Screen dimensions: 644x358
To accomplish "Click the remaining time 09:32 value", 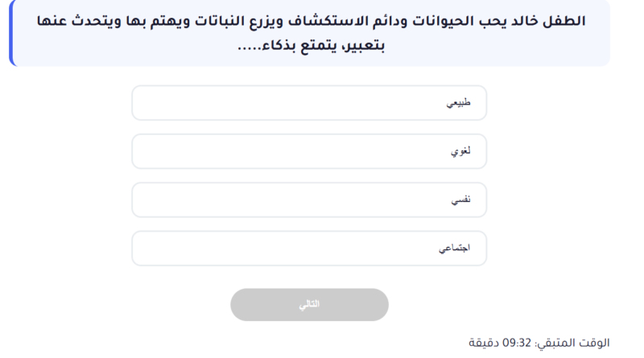I will 518,343.
